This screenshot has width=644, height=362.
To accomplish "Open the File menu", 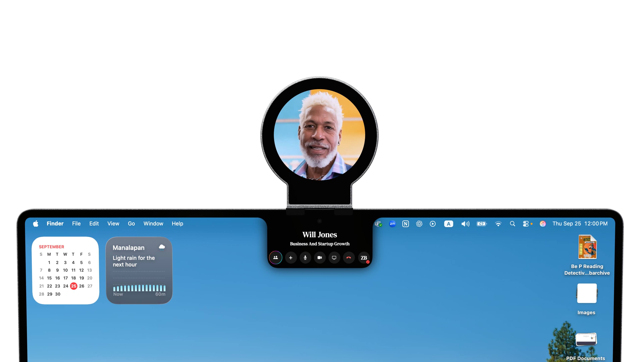I will click(76, 224).
